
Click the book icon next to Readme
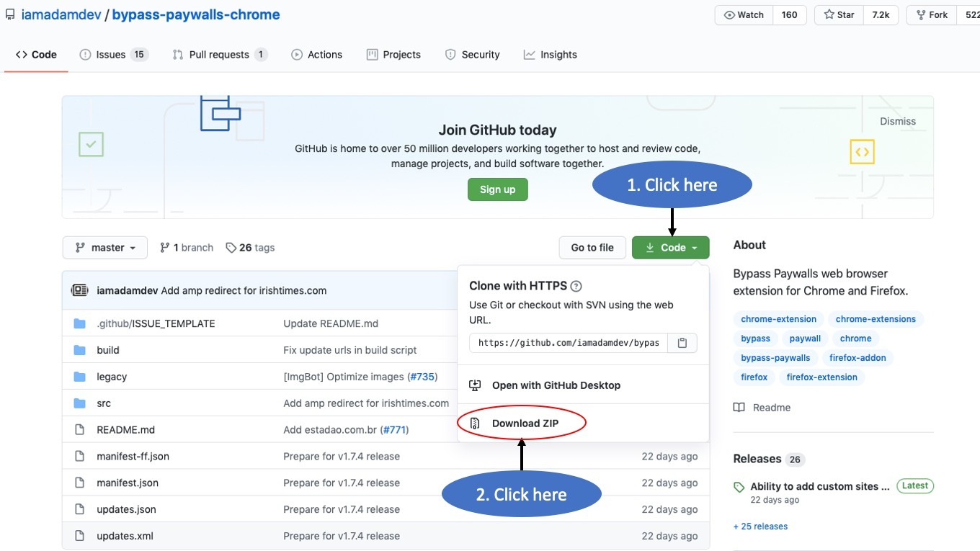coord(739,408)
